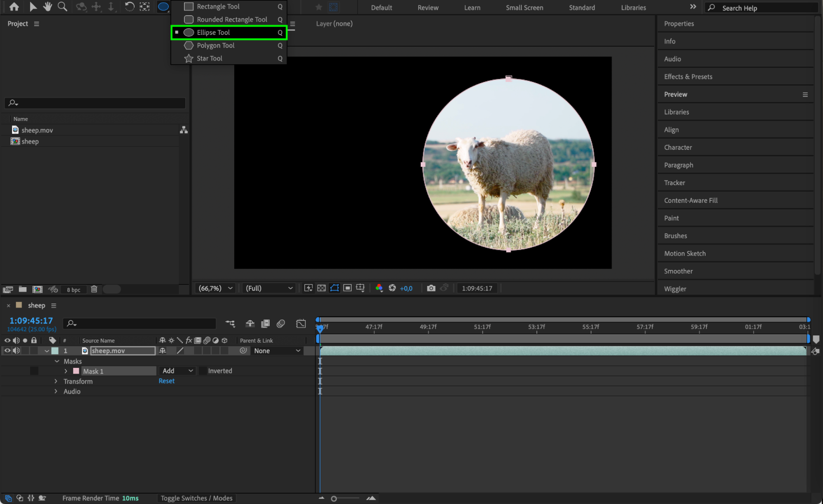Viewport: 823px width, 504px height.
Task: Open the magnification ratio dropdown
Action: click(x=215, y=288)
